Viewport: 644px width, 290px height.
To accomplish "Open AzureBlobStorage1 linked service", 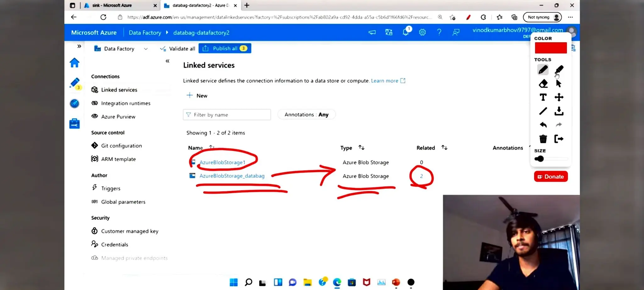I will pyautogui.click(x=222, y=163).
